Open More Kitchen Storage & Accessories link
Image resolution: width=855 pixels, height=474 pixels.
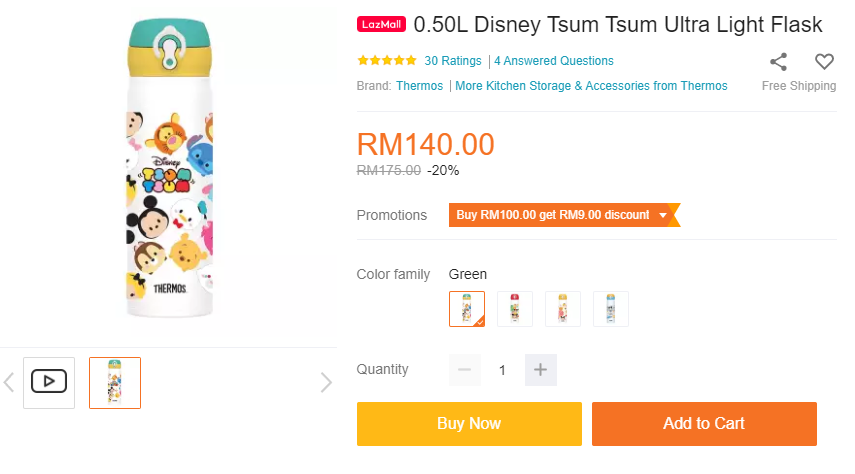tap(591, 86)
